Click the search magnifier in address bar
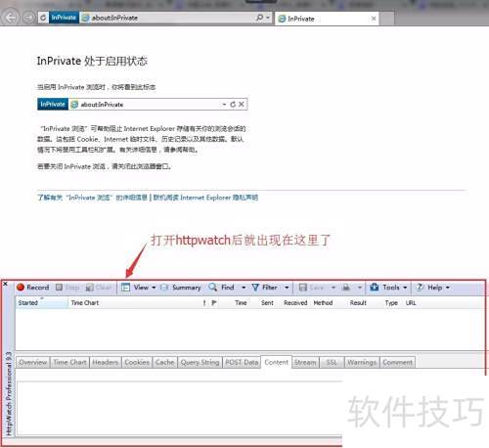The image size is (489, 448). [x=260, y=18]
